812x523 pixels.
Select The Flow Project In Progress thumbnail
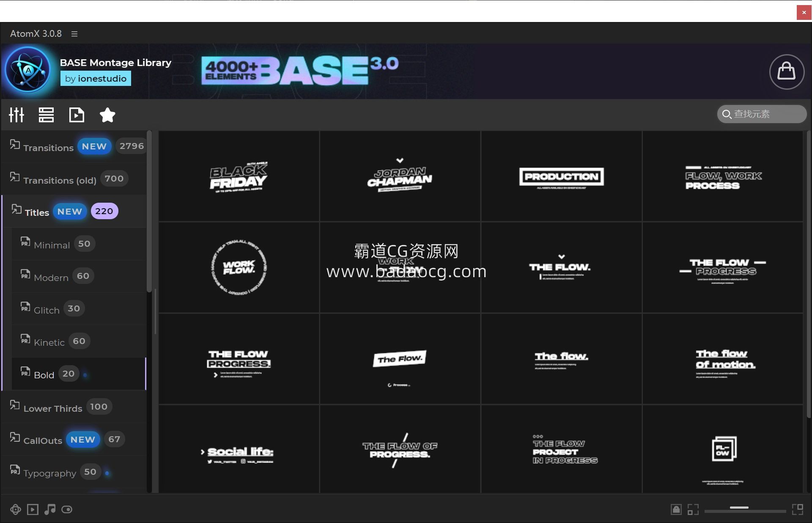point(561,449)
